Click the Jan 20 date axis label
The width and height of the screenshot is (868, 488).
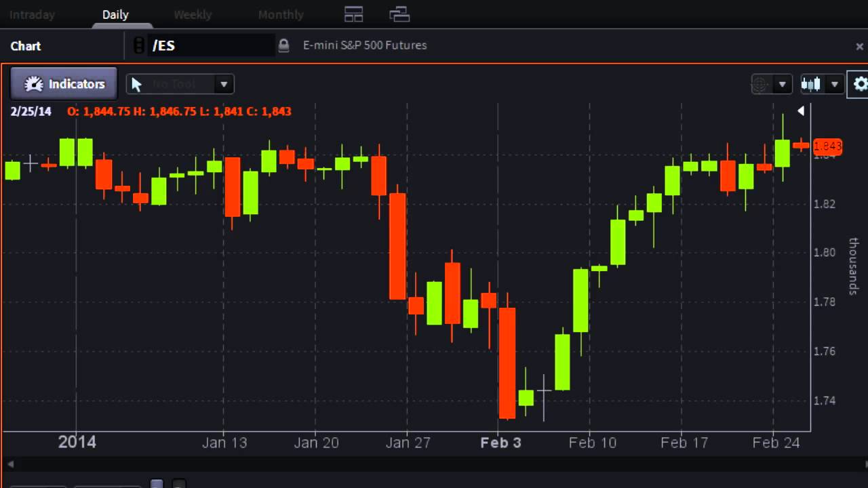click(316, 443)
